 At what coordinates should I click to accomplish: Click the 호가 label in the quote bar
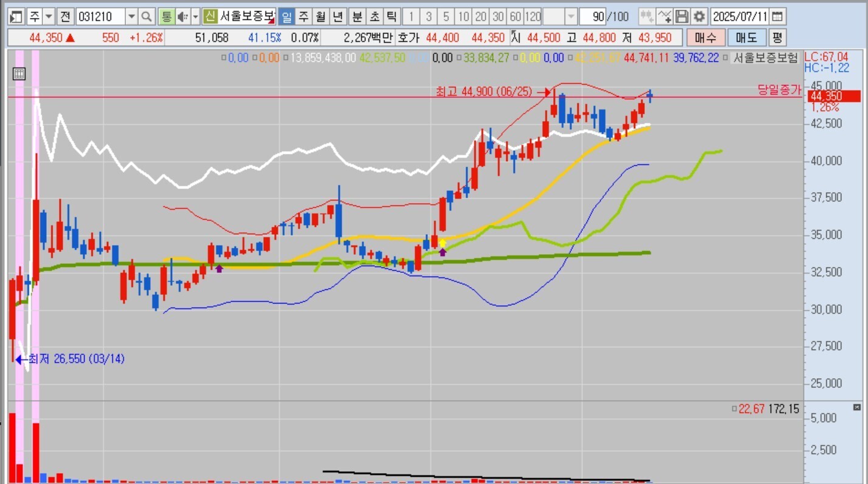408,38
